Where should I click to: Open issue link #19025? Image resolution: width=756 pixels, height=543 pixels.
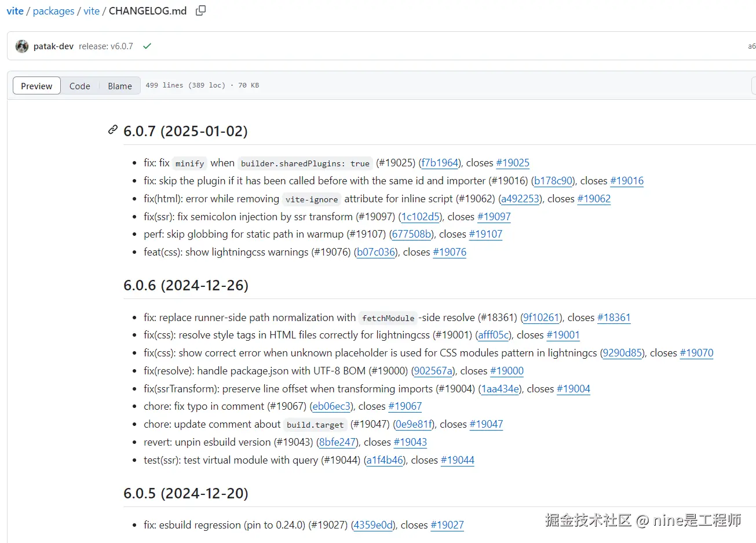point(513,163)
